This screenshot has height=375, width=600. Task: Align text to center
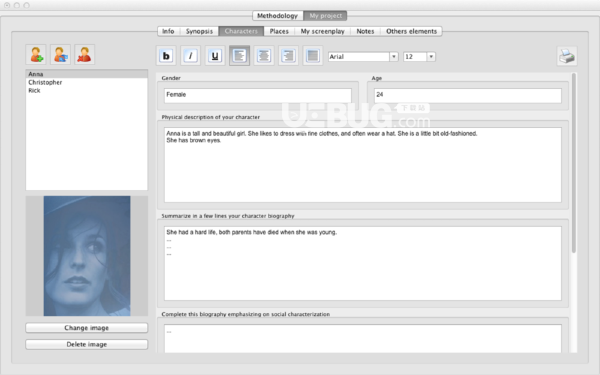264,56
